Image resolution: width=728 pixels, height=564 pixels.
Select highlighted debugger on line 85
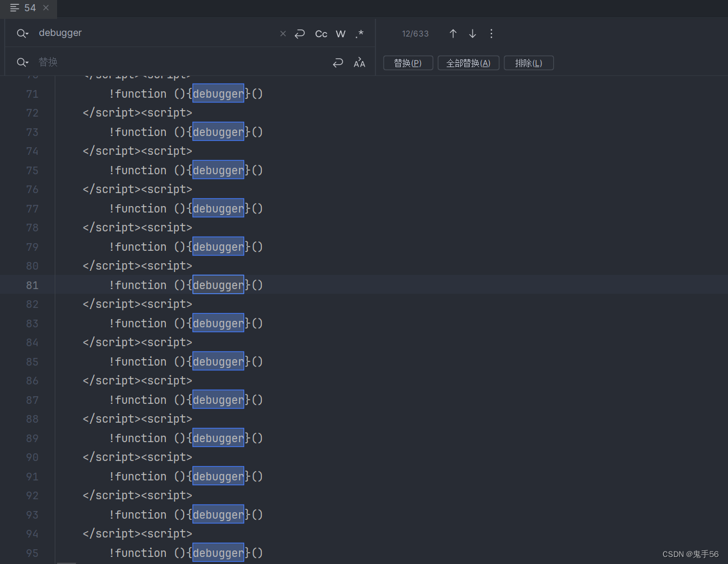click(218, 361)
